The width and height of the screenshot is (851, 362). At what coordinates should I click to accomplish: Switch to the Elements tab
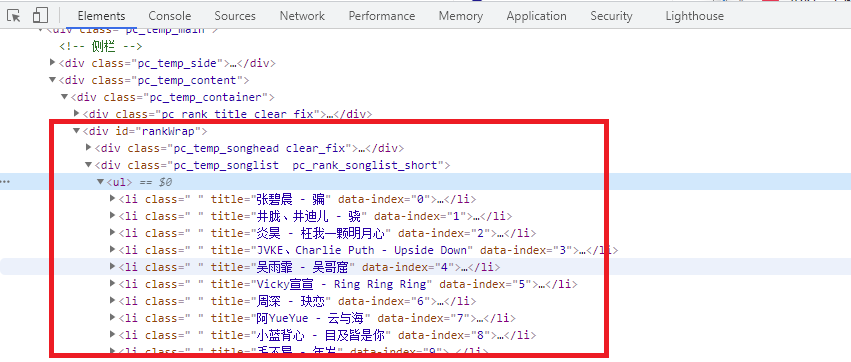click(x=101, y=16)
